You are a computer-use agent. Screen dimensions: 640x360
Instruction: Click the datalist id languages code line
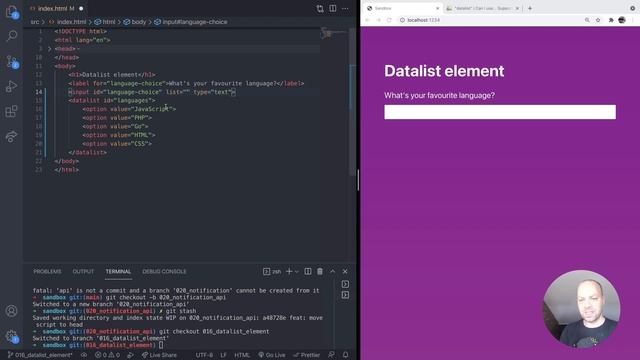(112, 100)
